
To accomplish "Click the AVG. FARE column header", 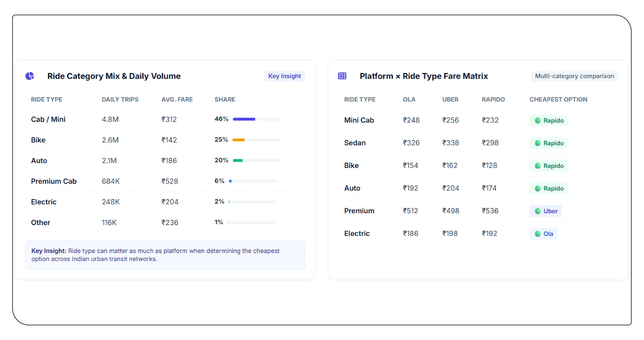I will pyautogui.click(x=177, y=99).
